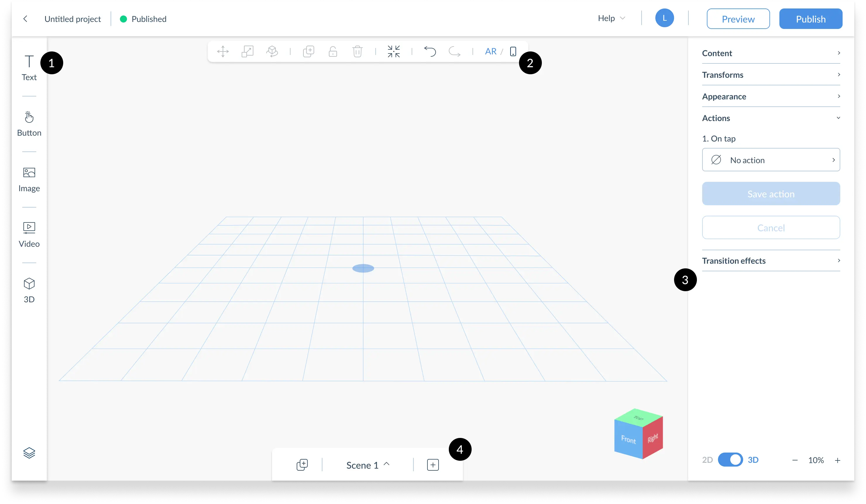This screenshot has width=866, height=504.
Task: Publish the project
Action: 811,18
